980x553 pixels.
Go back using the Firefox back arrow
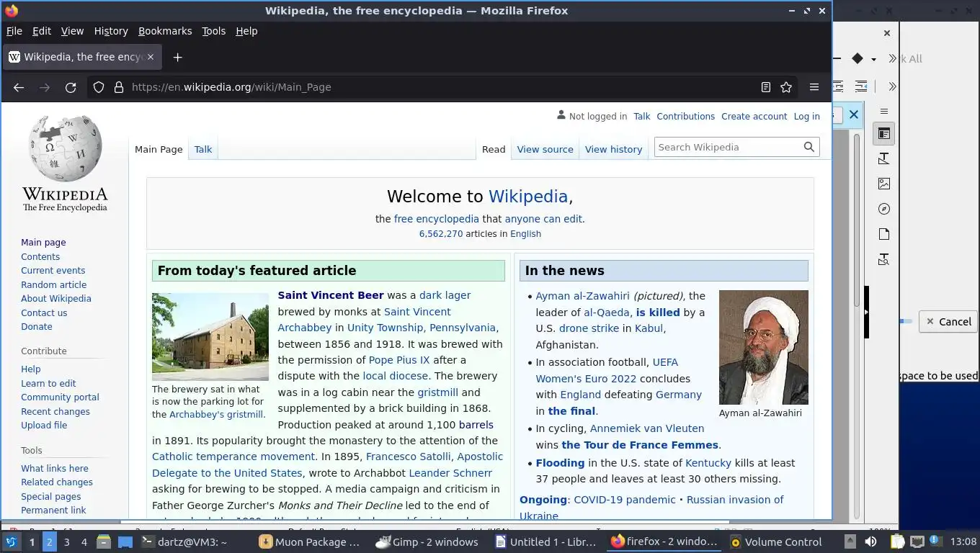(x=19, y=87)
